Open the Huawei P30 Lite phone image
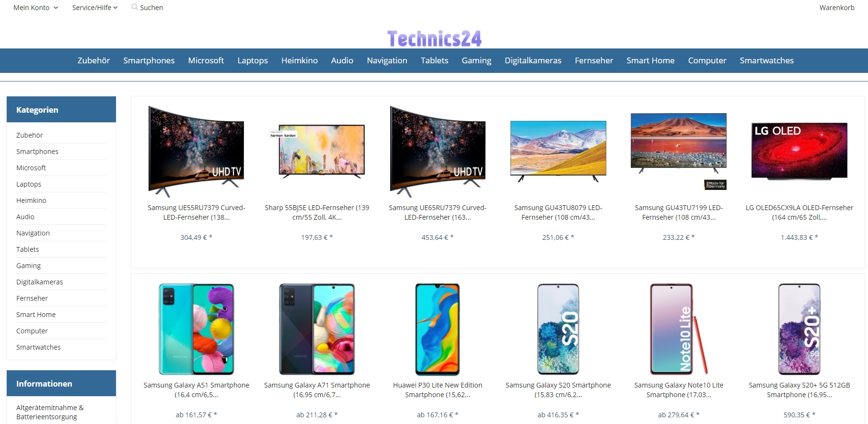 [438, 329]
